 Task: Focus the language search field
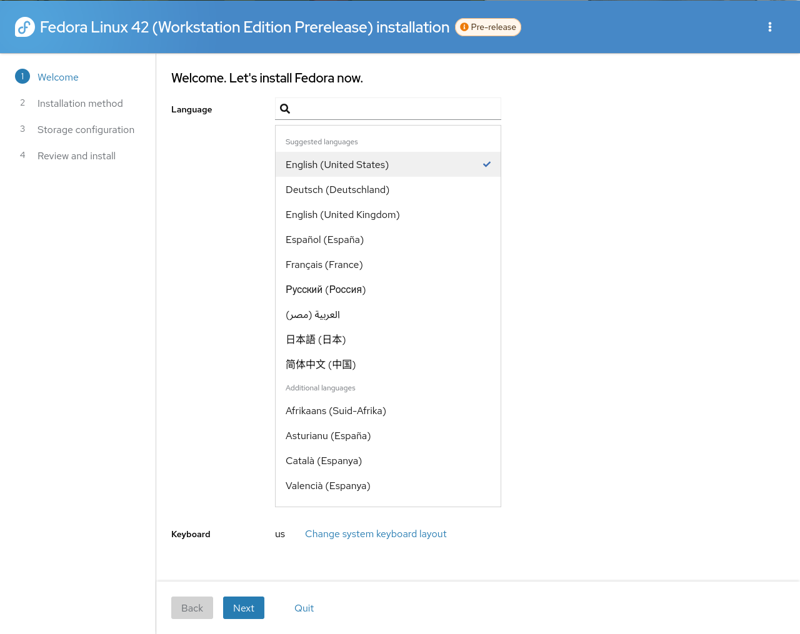point(388,109)
